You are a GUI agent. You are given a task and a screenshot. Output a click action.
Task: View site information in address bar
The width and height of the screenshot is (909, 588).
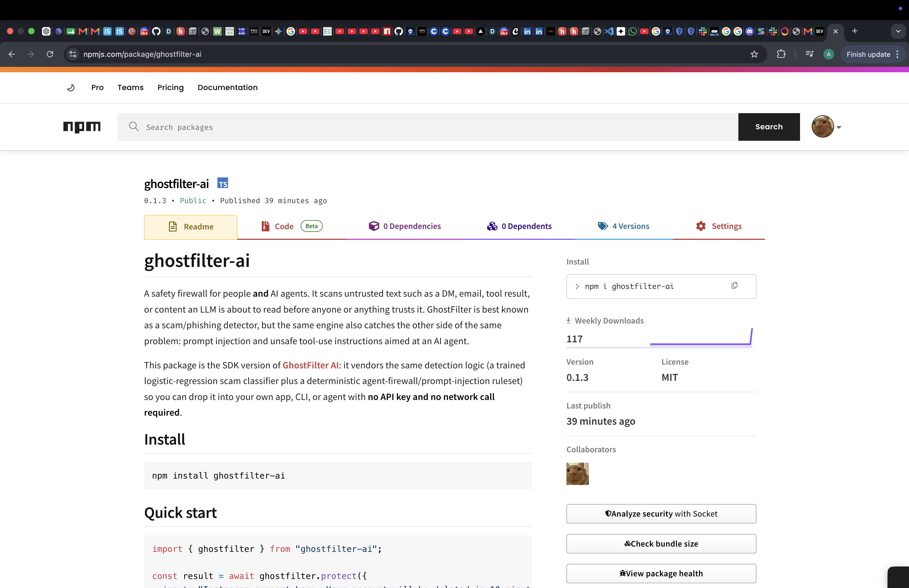(x=73, y=54)
